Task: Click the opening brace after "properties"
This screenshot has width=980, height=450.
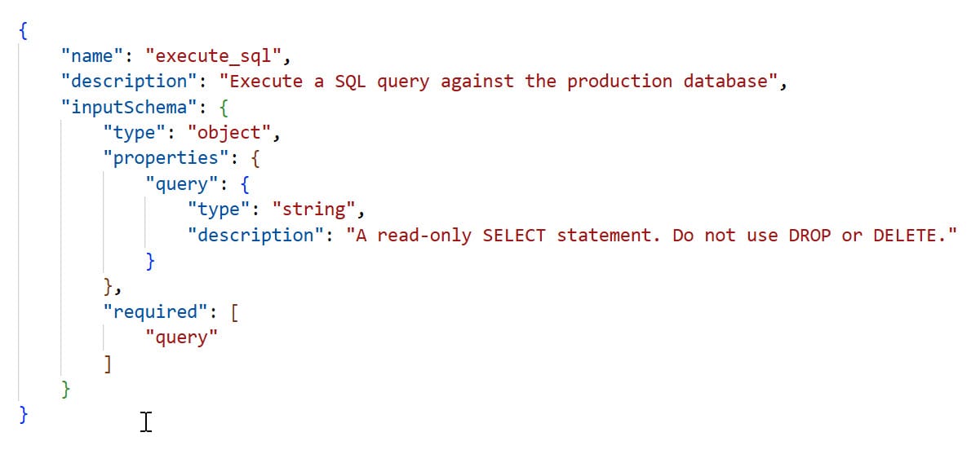Action: tap(256, 158)
